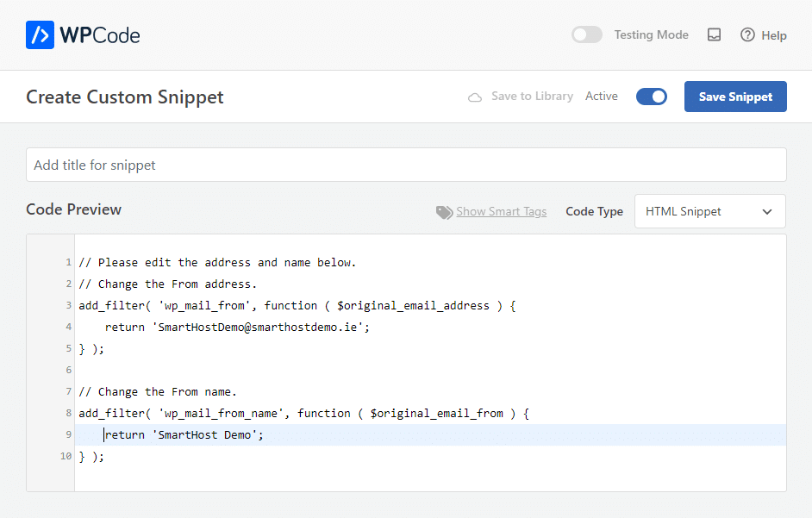
Task: Click the Testing Mode label
Action: (x=651, y=34)
